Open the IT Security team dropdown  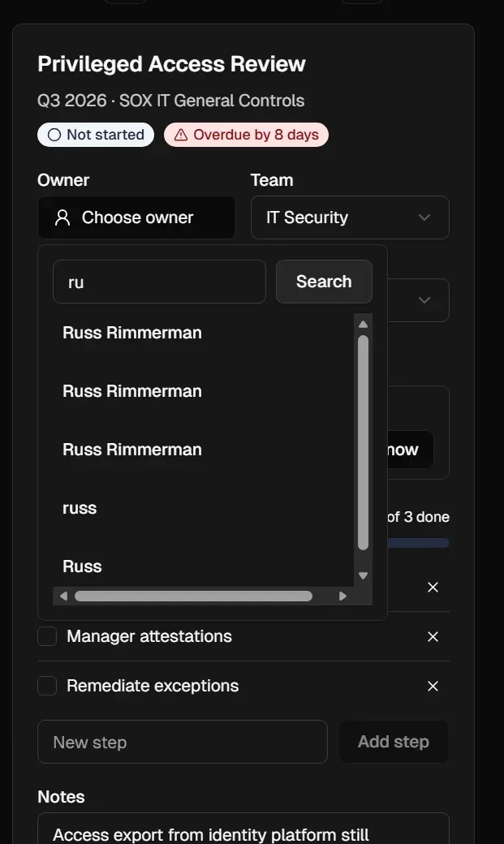tap(350, 217)
